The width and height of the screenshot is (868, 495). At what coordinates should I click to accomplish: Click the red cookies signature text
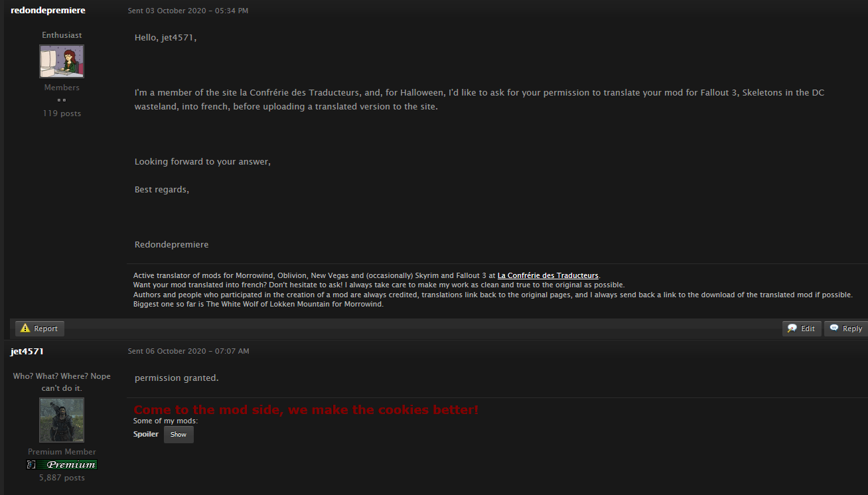306,410
